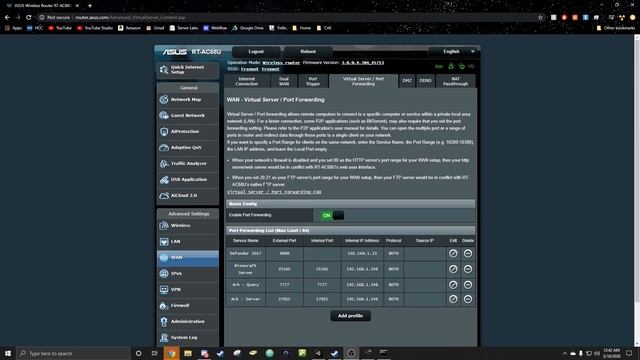The image size is (640, 360).
Task: Click the Wireless router operation mode link
Action: pos(281,63)
